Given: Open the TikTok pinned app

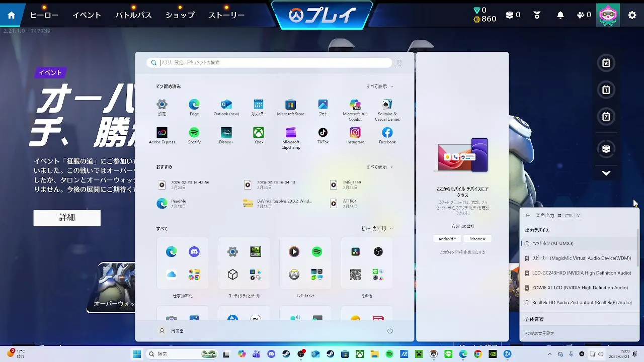Looking at the screenshot, I should click(323, 135).
